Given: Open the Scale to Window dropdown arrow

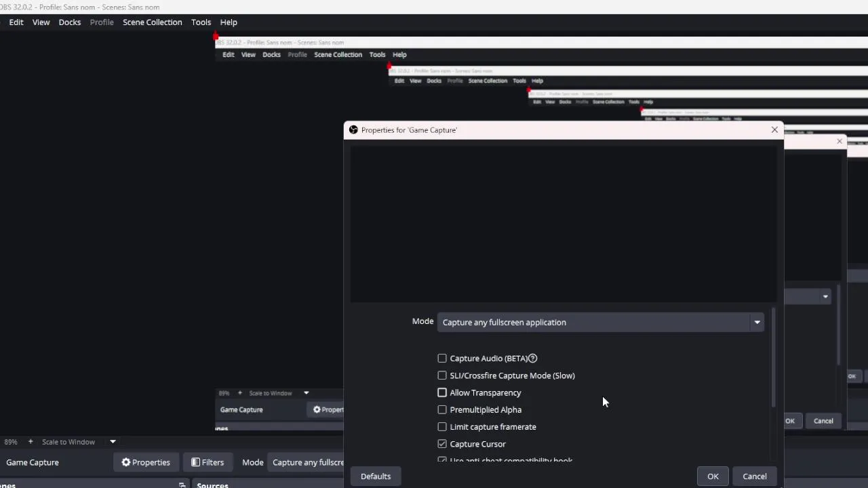Looking at the screenshot, I should point(113,442).
